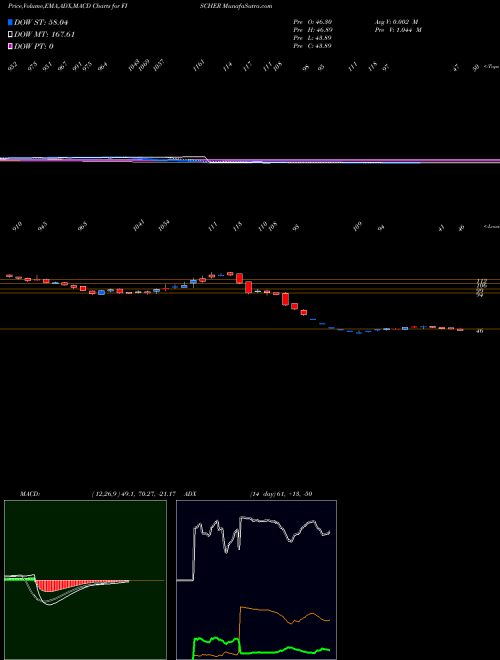Image resolution: width=500 pixels, height=660 pixels.
Task: Click the 'Pre L: 43.89' value
Action: click(313, 38)
